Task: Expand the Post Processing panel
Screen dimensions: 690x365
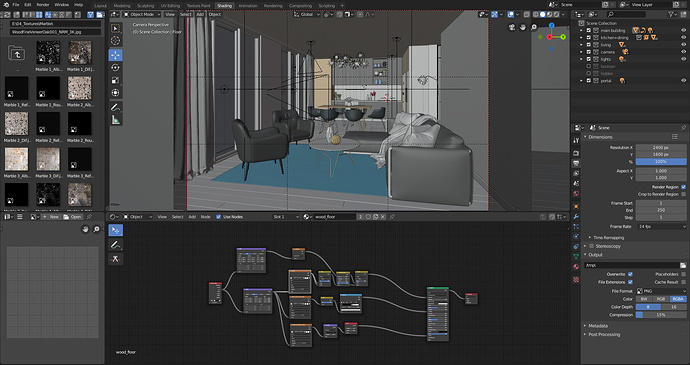Action: coord(585,335)
